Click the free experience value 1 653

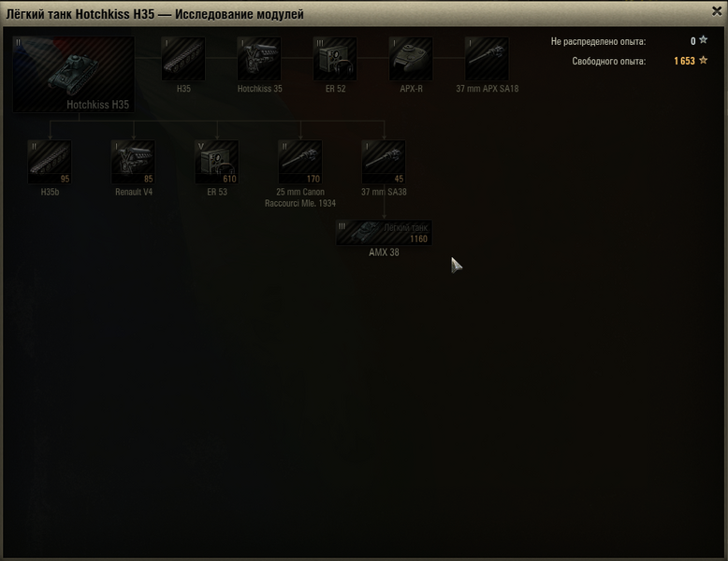point(684,61)
